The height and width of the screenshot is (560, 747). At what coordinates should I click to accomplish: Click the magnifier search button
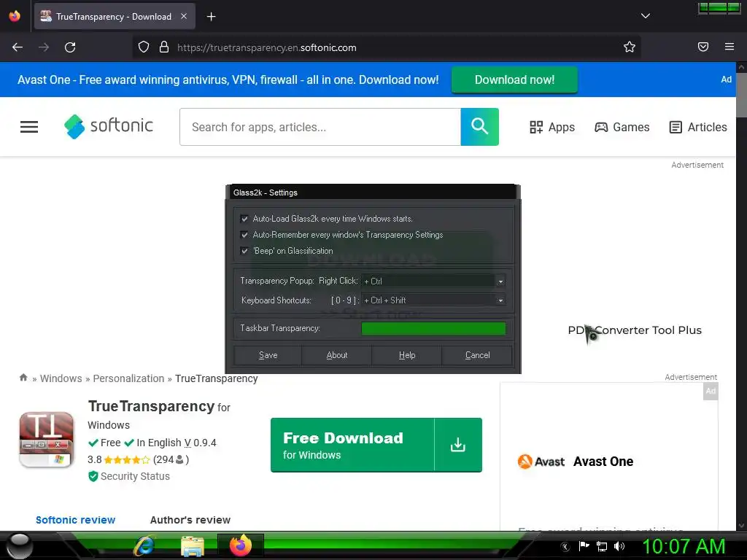tap(480, 127)
